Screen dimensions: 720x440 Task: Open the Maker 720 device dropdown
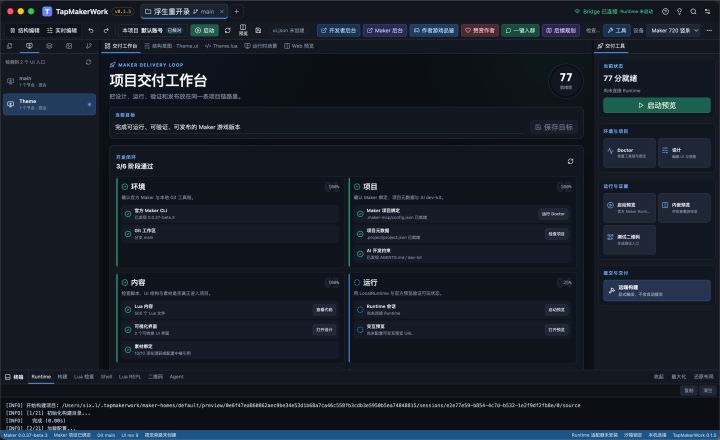point(673,30)
